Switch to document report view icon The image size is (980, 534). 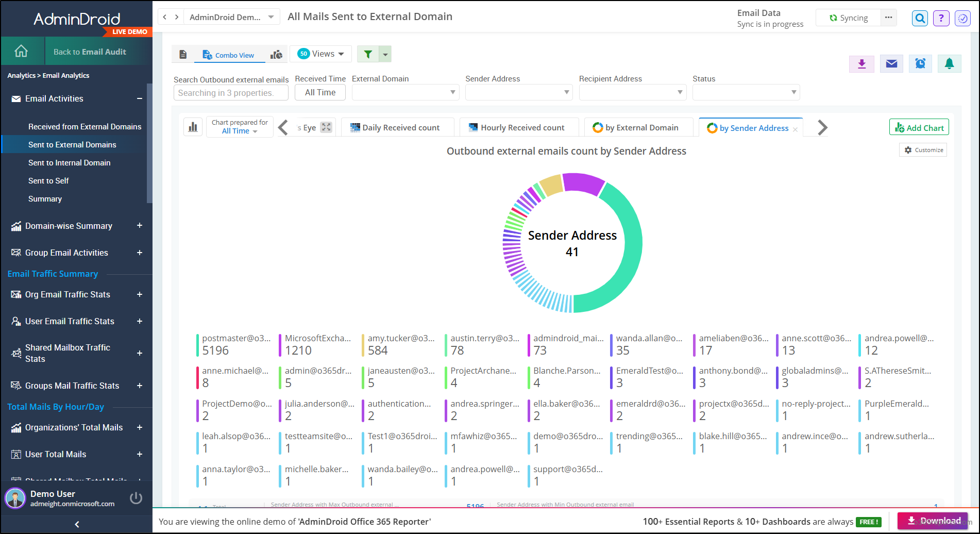tap(183, 55)
